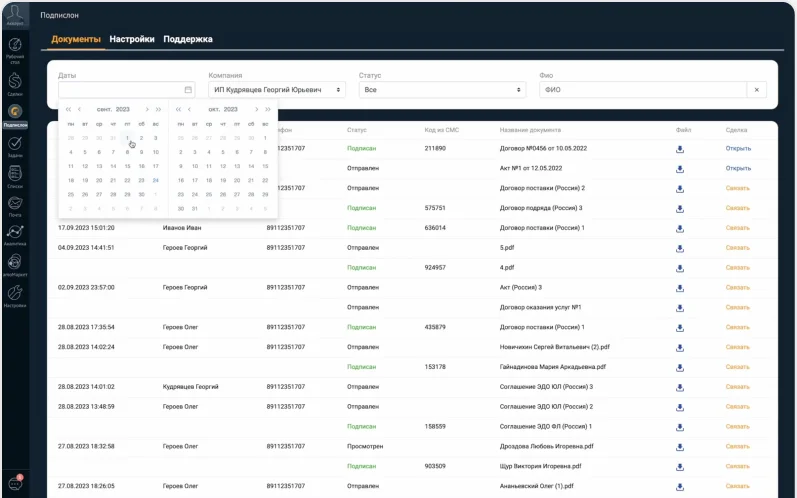
Task: Download file for Акт №1 от 12.05.2022
Action: [x=680, y=169]
